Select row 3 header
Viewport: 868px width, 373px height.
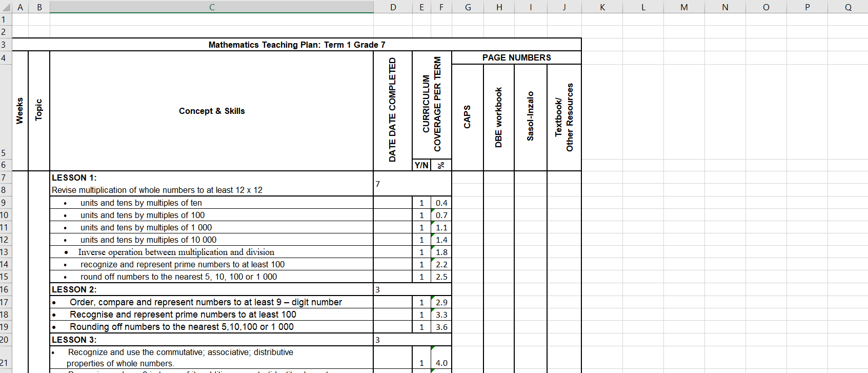[6, 45]
